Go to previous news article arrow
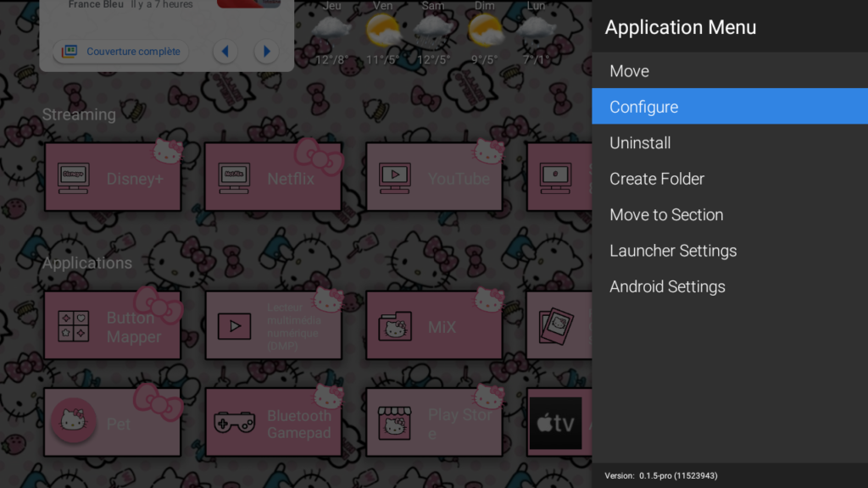The image size is (868, 488). [x=225, y=52]
